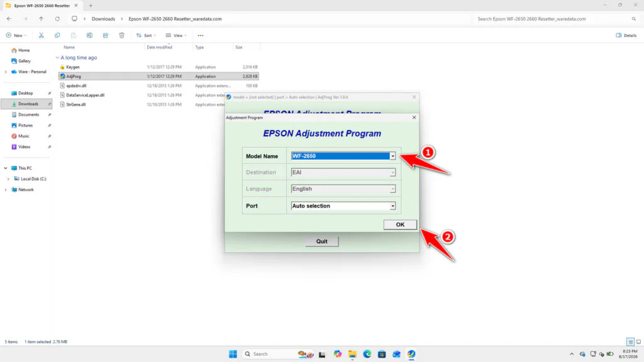This screenshot has height=362, width=644.
Task: Confirm with the OK button
Action: coord(400,224)
